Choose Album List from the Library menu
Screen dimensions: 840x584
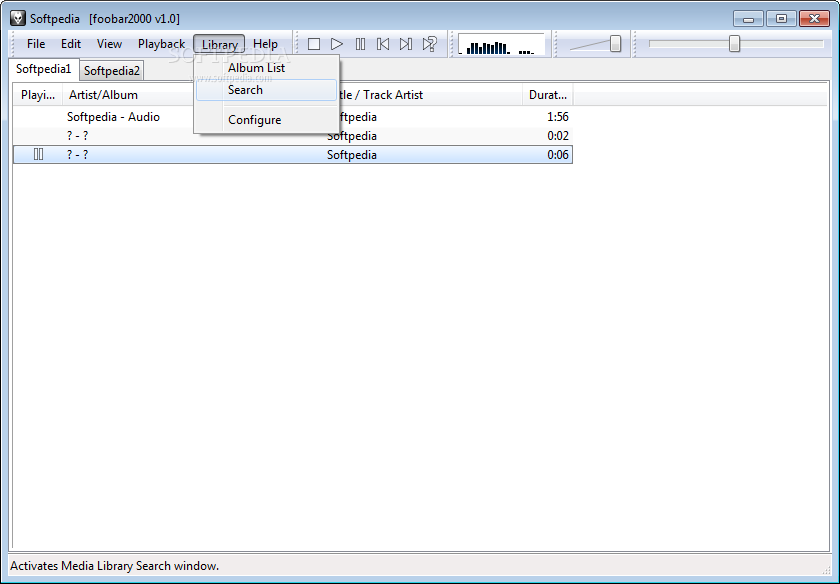tap(267, 68)
